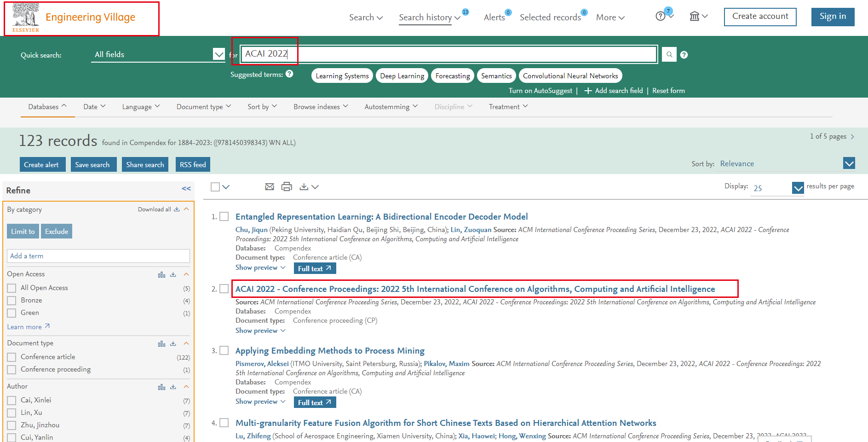Screen dimensions: 868x442
Task: Click RSS feed button
Action: pyautogui.click(x=193, y=164)
